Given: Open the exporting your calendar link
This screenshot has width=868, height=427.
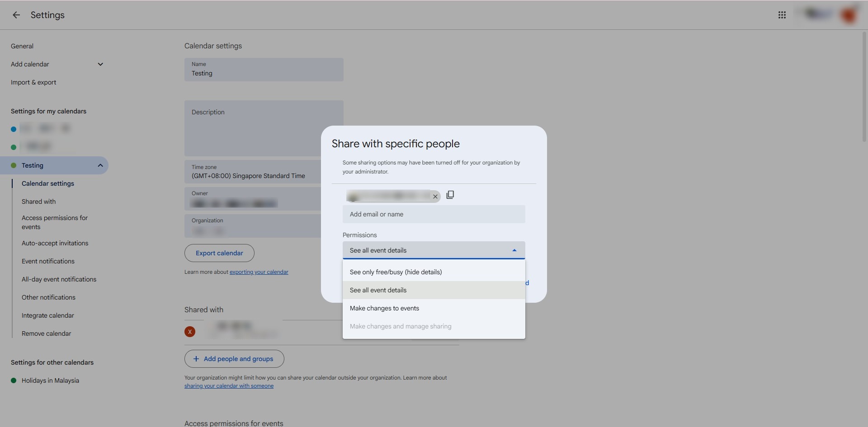Looking at the screenshot, I should click(x=259, y=272).
